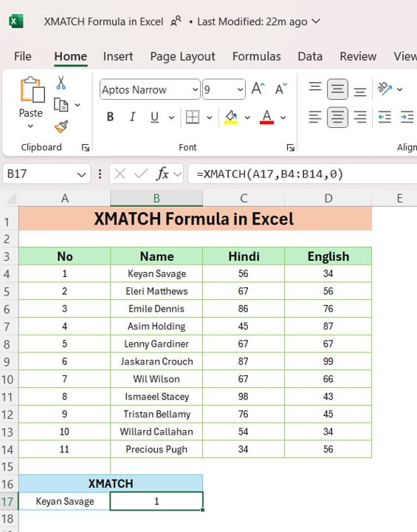Select column B header

pos(156,198)
